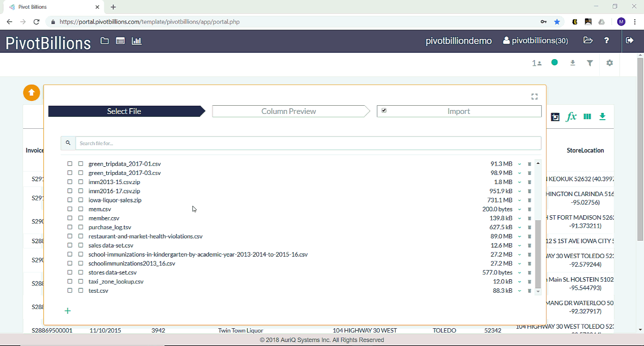Tick leftmost checkbox of mem.csv row
The height and width of the screenshot is (346, 644).
(70, 209)
